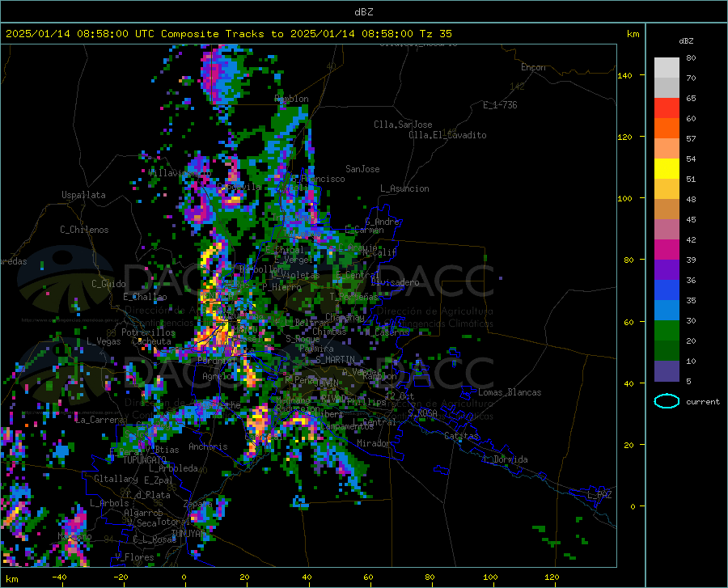
Task: Click the Anchoris map label
Action: pos(208,447)
